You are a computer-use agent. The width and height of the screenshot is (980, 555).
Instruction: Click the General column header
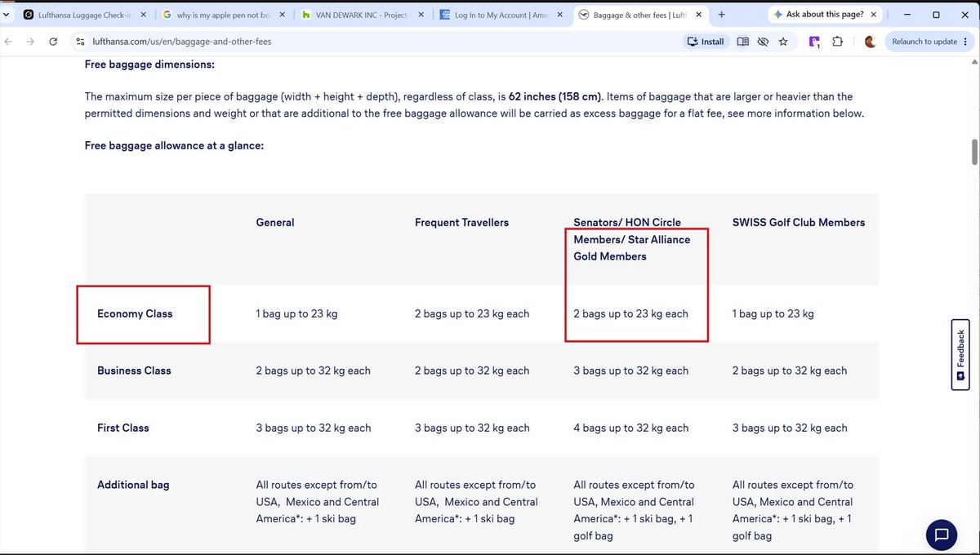[x=275, y=222]
